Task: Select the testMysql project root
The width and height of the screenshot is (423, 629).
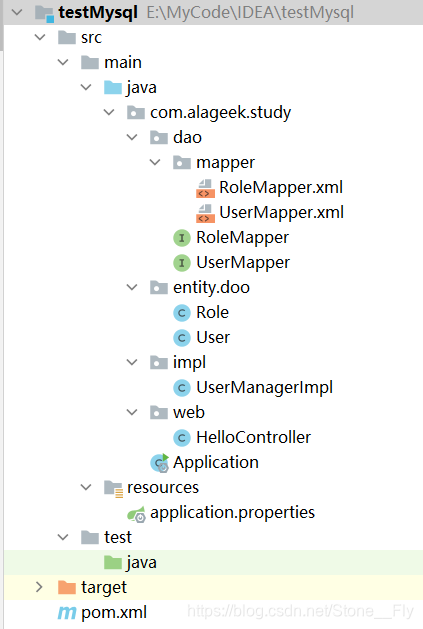Action: tap(98, 13)
